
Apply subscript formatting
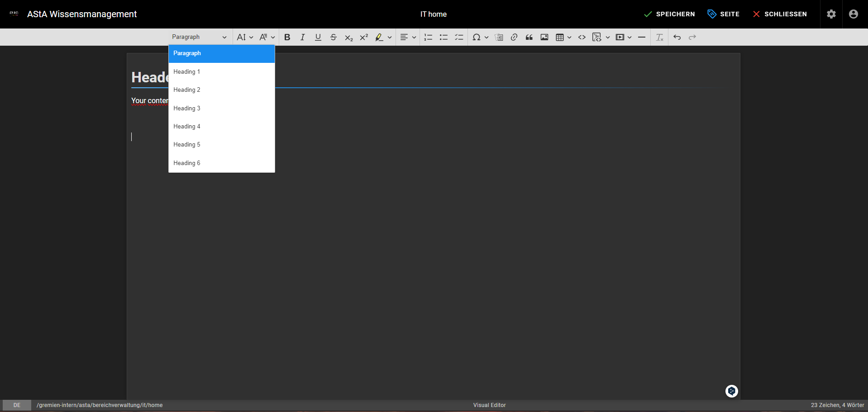[348, 37]
